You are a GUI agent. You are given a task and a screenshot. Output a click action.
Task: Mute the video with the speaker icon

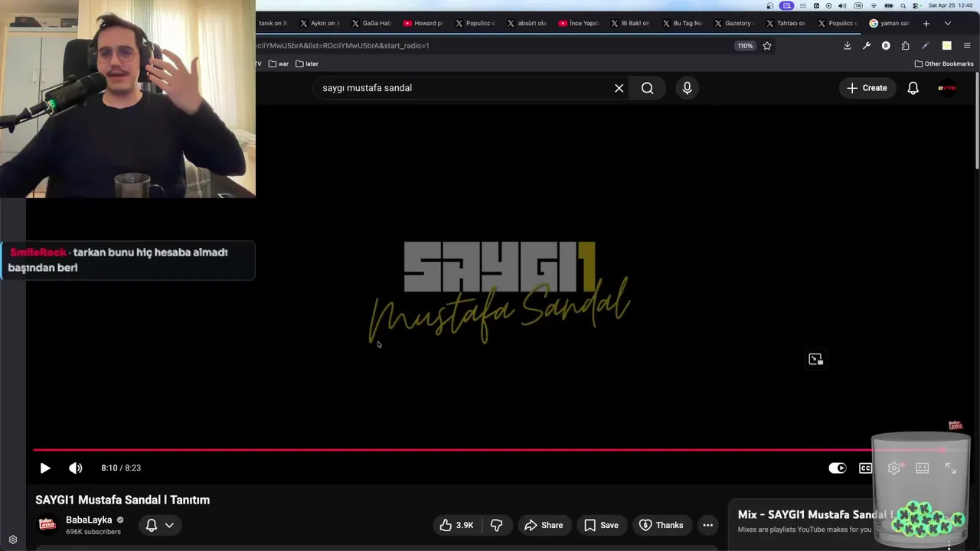coord(75,468)
